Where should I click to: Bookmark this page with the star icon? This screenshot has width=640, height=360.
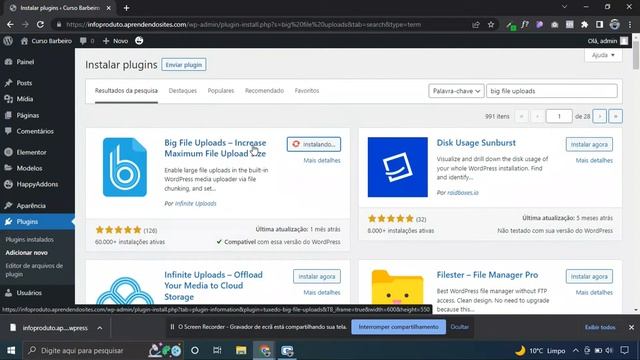coord(491,24)
